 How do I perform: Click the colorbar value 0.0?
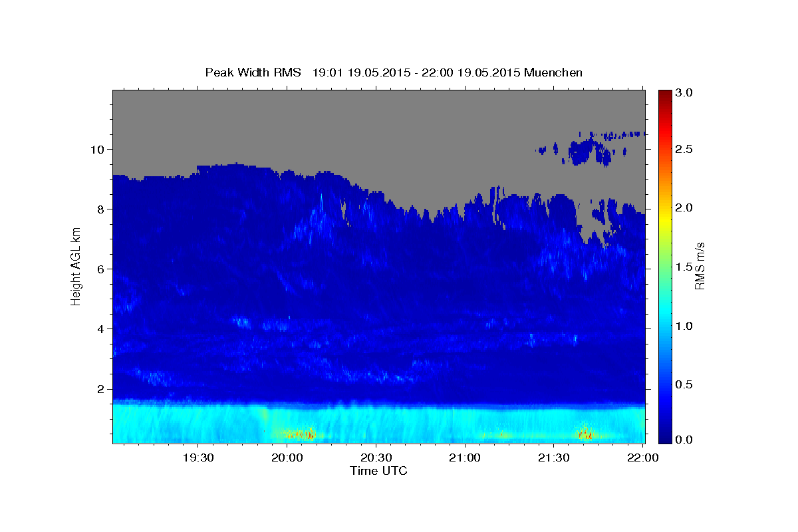point(684,440)
